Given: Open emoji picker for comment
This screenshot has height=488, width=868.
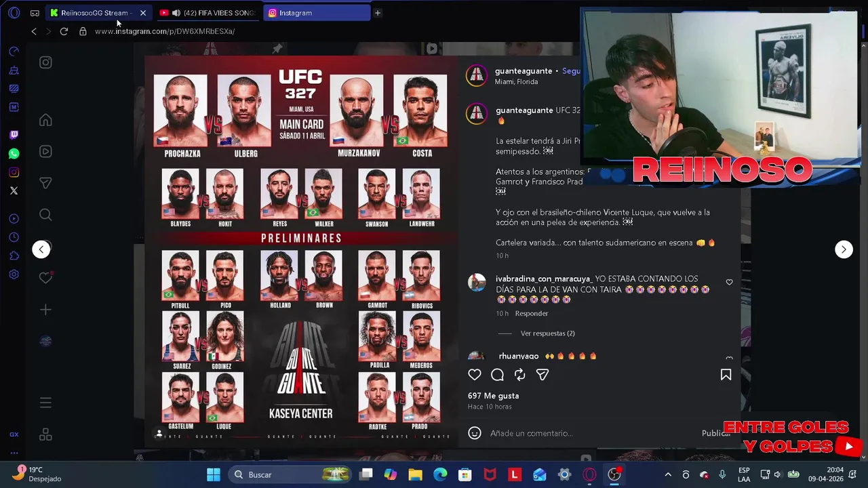Looking at the screenshot, I should pos(475,433).
